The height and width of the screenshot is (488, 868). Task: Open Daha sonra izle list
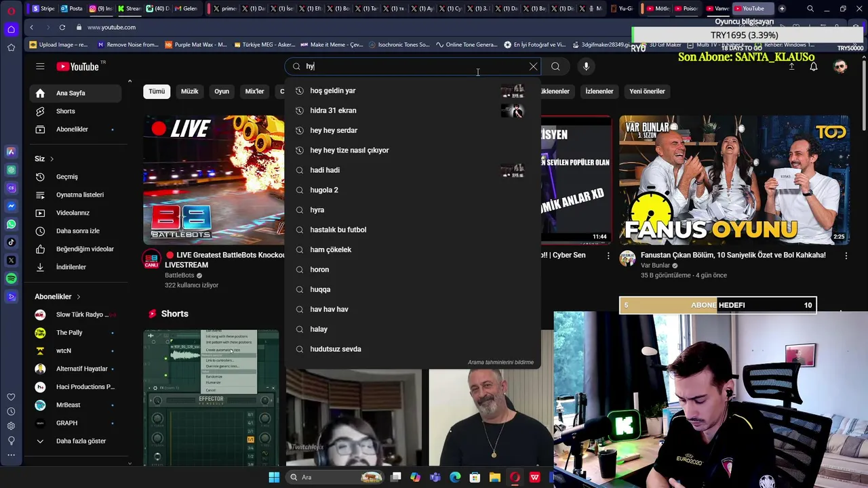(75, 231)
